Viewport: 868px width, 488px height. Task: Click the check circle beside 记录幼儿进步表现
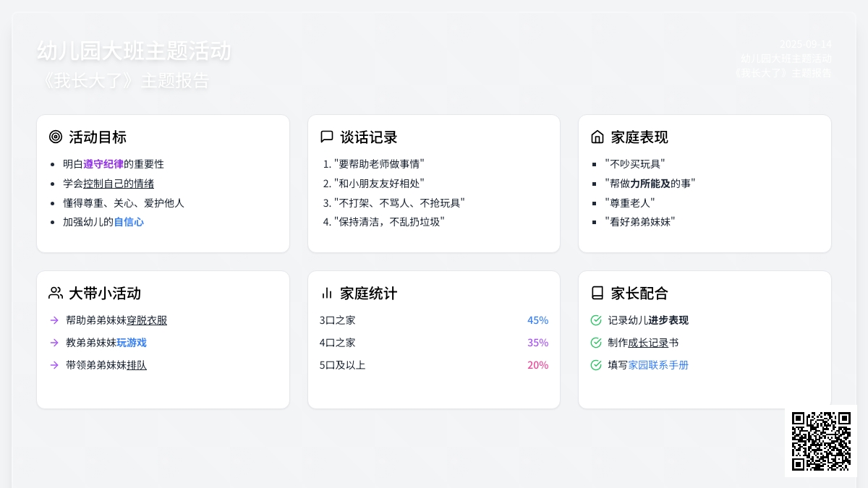596,320
